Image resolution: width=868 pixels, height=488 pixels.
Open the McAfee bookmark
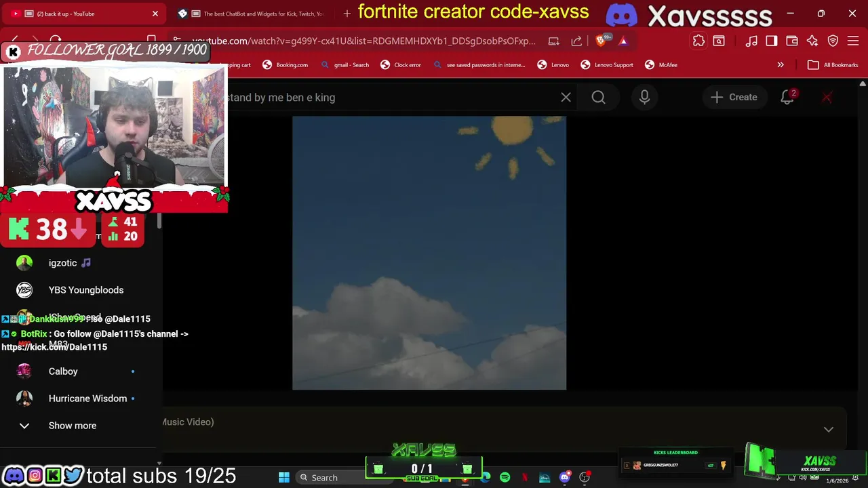coord(660,65)
